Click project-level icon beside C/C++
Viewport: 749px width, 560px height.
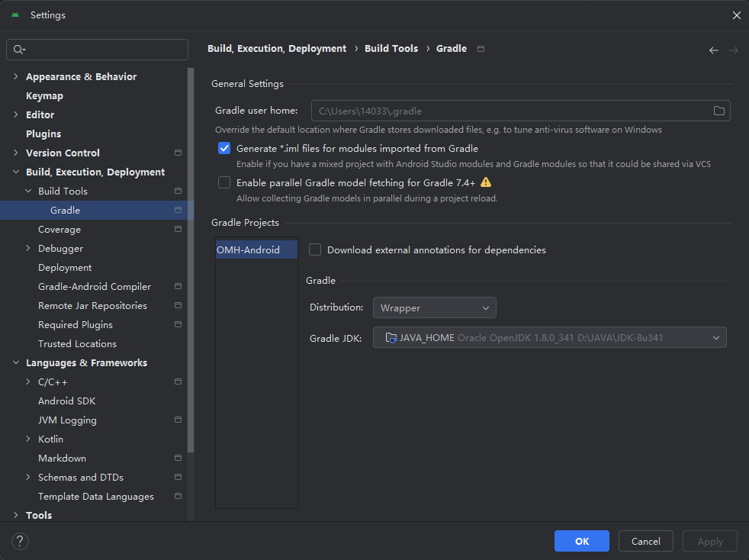(178, 381)
